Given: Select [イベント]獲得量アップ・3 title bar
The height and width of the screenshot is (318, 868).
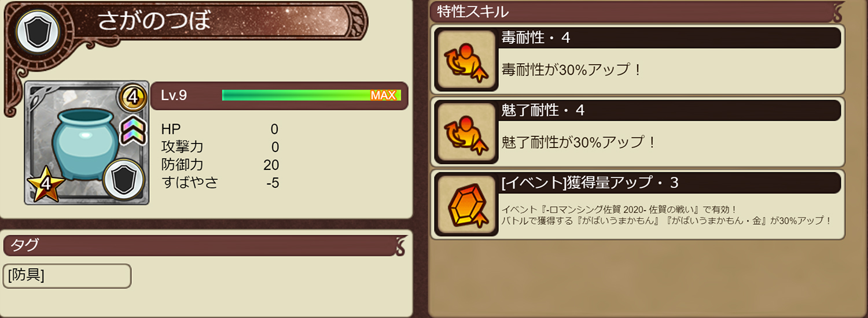Looking at the screenshot, I should (669, 183).
